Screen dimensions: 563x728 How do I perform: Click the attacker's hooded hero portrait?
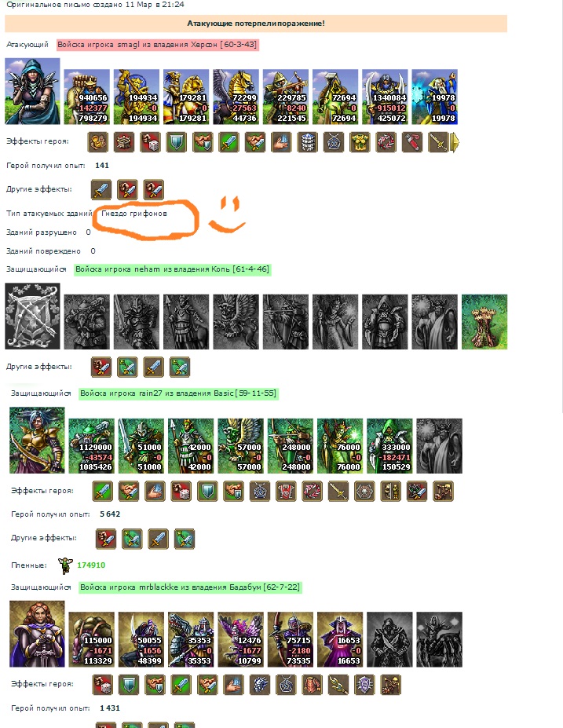click(x=32, y=91)
